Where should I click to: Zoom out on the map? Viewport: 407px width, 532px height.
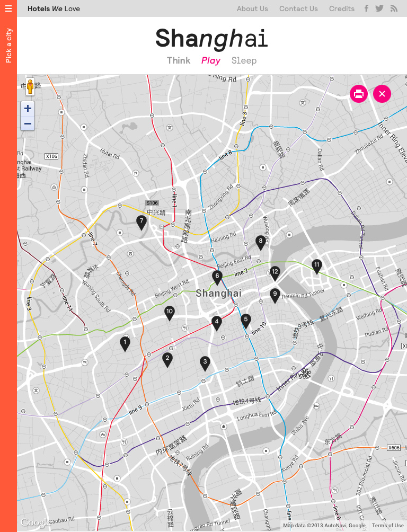coord(28,124)
